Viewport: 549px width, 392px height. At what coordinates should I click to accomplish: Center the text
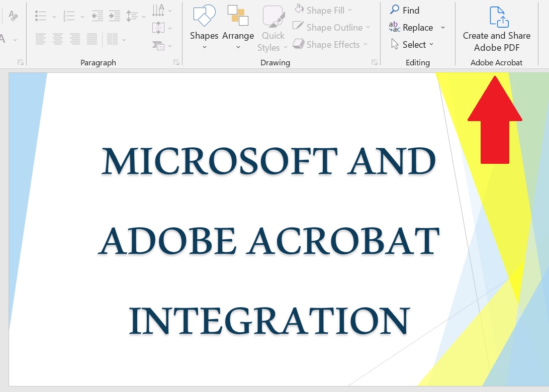tap(58, 39)
